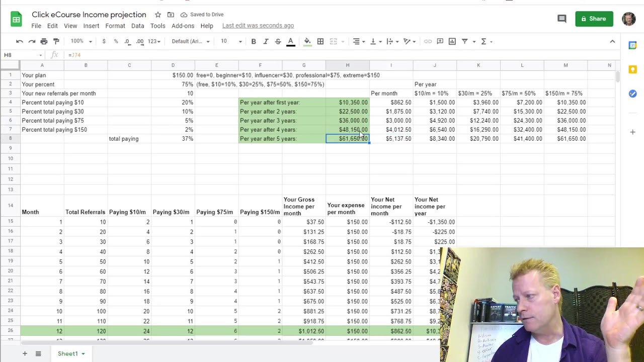Image resolution: width=644 pixels, height=362 pixels.
Task: Hide the menus with collapse arrow
Action: coord(612,41)
